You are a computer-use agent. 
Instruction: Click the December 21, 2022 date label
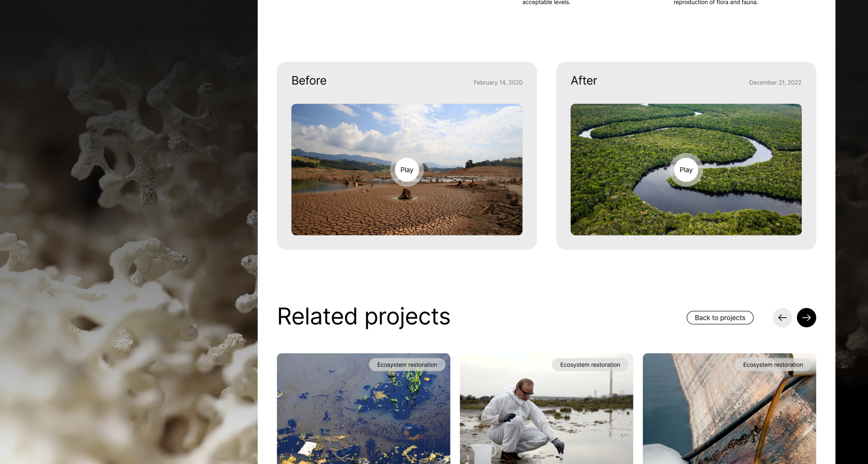775,82
